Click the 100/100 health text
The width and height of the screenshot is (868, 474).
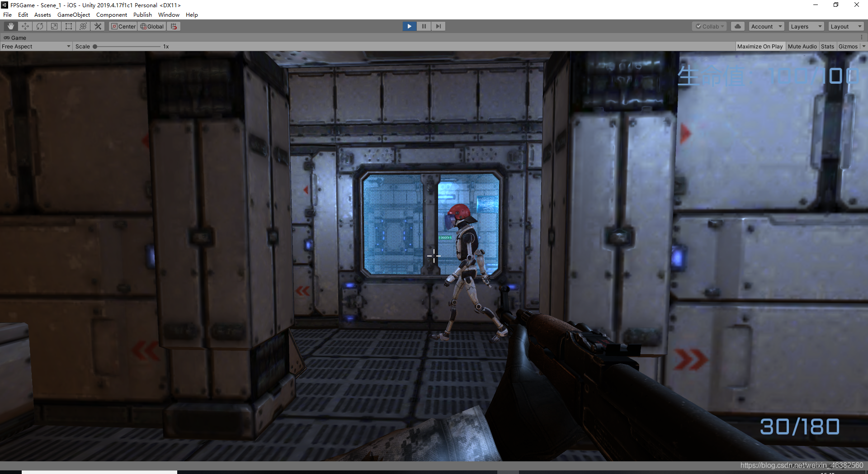pos(814,76)
